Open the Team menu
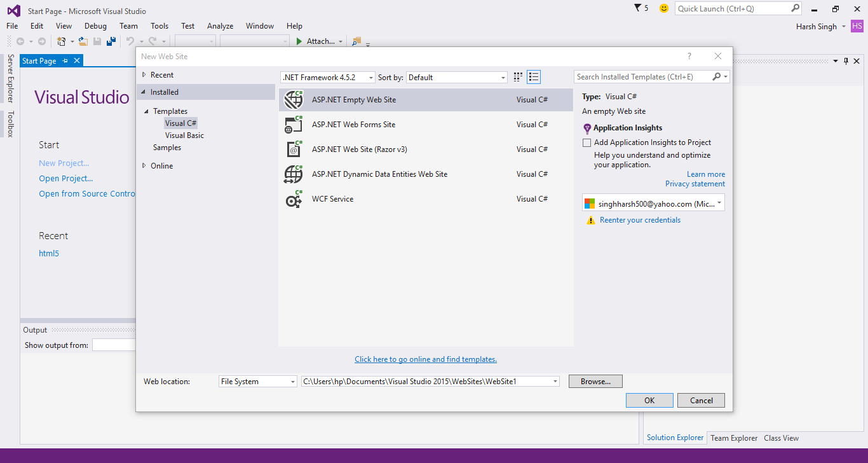 128,26
